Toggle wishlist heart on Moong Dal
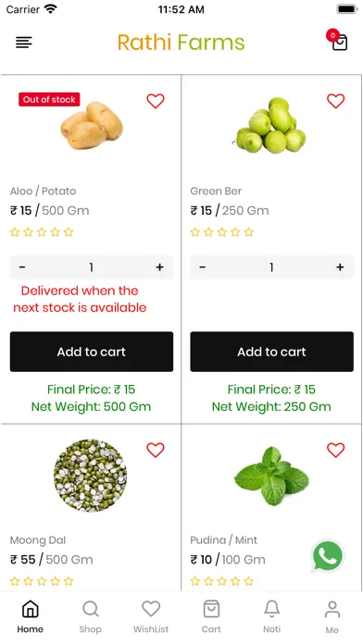363x644 pixels. coord(156,450)
